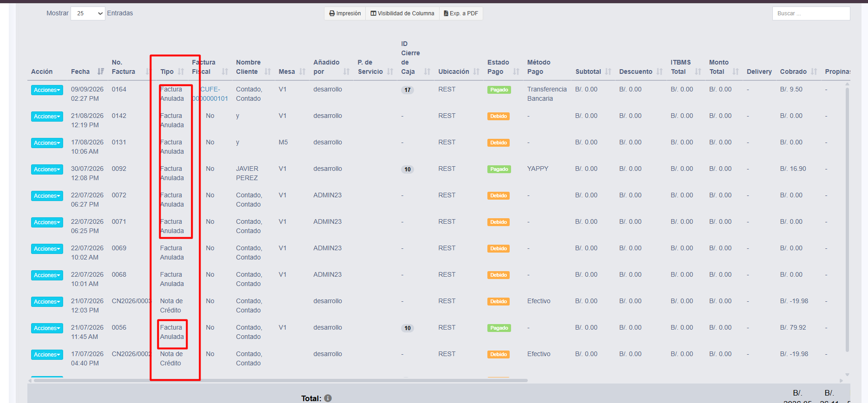
Task: Select the JAVIER PEREZ client cell
Action: pos(247,173)
